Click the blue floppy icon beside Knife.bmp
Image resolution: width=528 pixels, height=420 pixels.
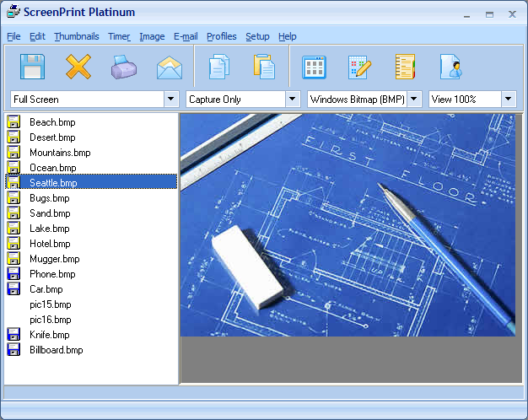[x=13, y=335]
